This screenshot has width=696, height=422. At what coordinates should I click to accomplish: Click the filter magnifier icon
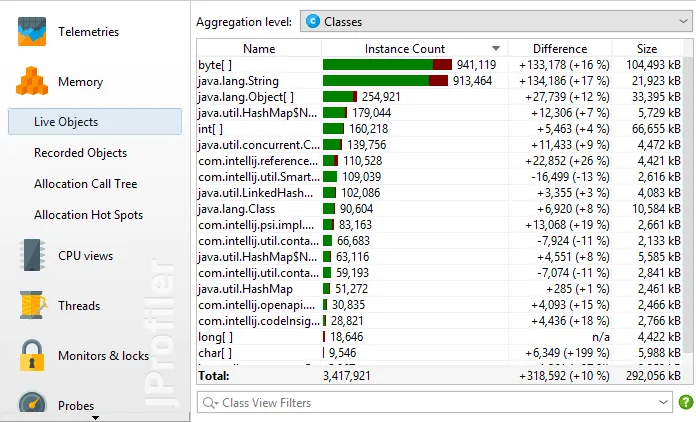pos(209,403)
